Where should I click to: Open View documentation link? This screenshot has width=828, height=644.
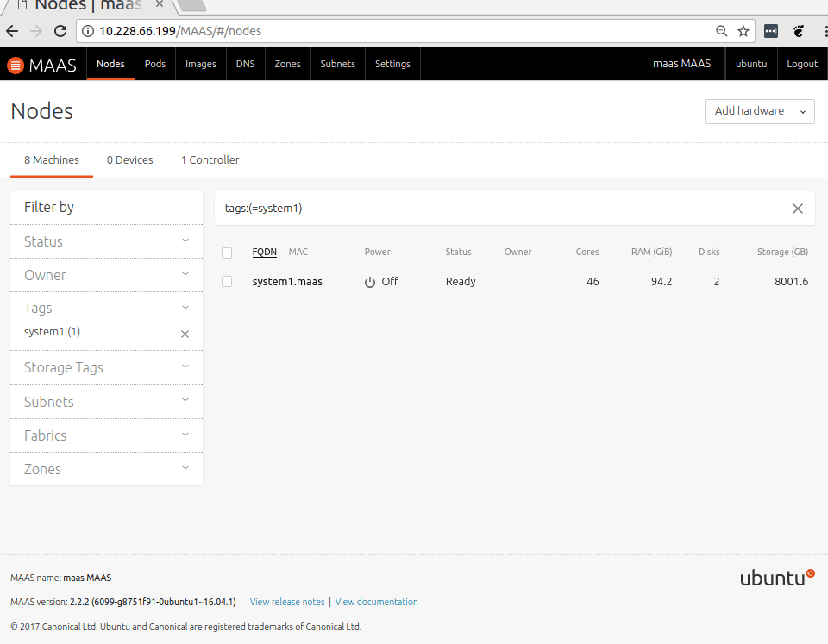click(377, 602)
